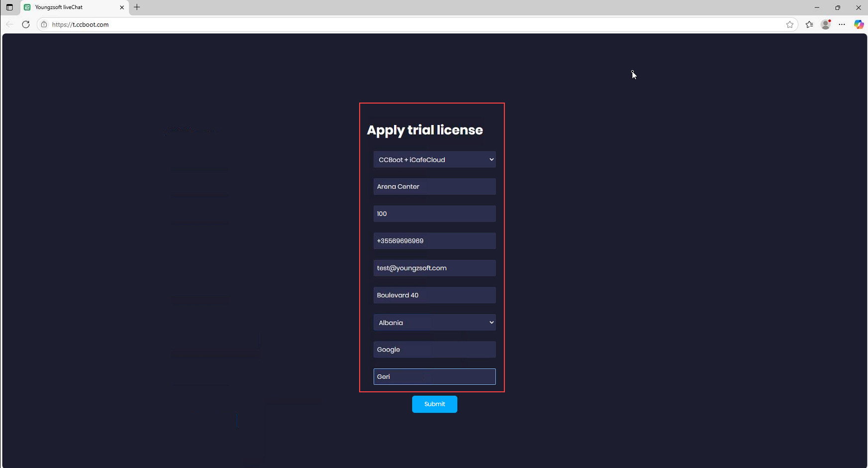Click the email field test@youngzsoft.com
Image resolution: width=868 pixels, height=468 pixels.
[x=434, y=268]
